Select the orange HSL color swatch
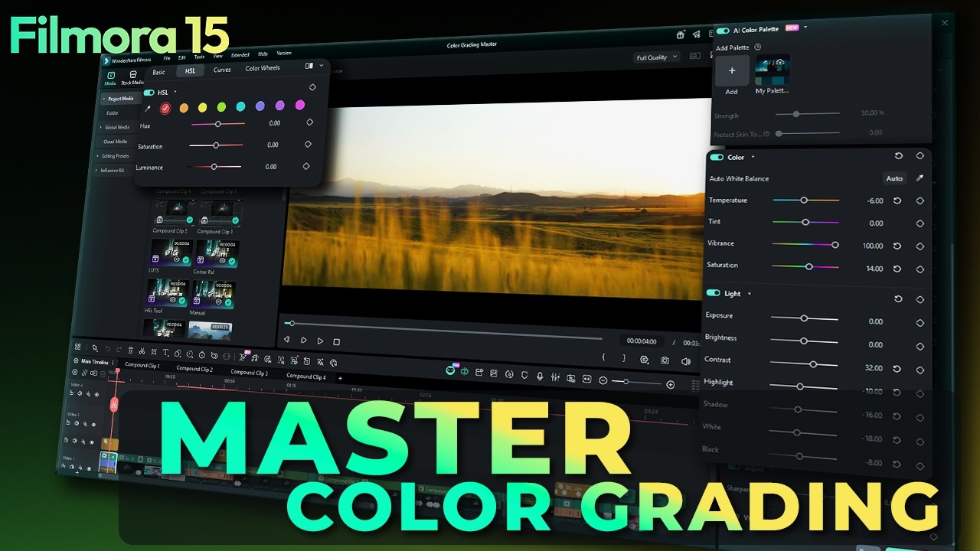Image resolution: width=980 pixels, height=551 pixels. coord(184,108)
